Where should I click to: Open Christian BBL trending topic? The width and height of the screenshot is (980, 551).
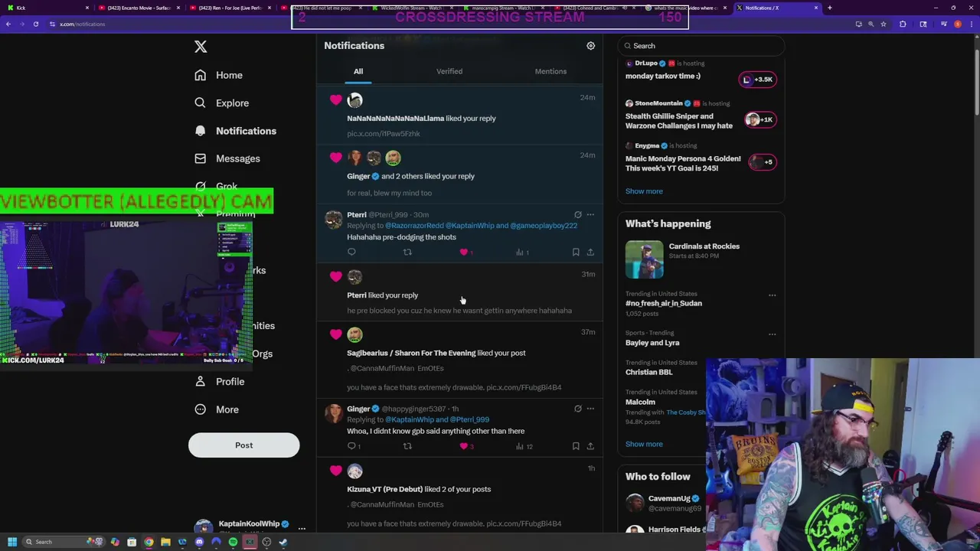(x=649, y=372)
